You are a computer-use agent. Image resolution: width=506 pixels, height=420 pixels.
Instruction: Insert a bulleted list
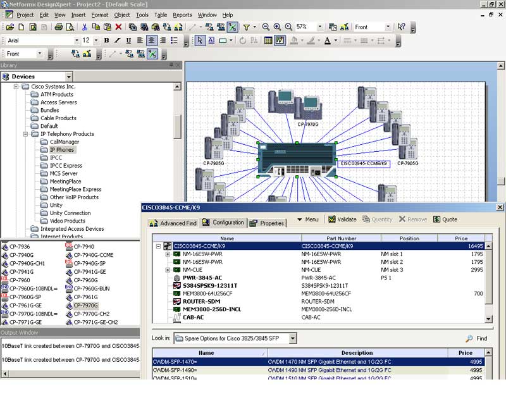point(174,40)
